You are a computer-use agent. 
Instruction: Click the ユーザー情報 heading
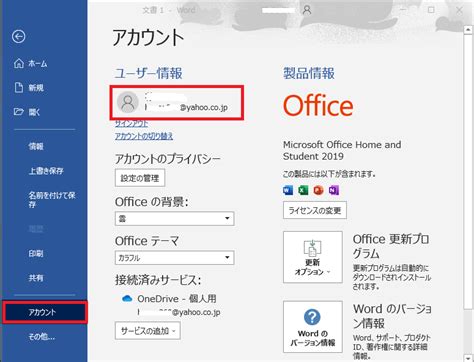[x=149, y=73]
